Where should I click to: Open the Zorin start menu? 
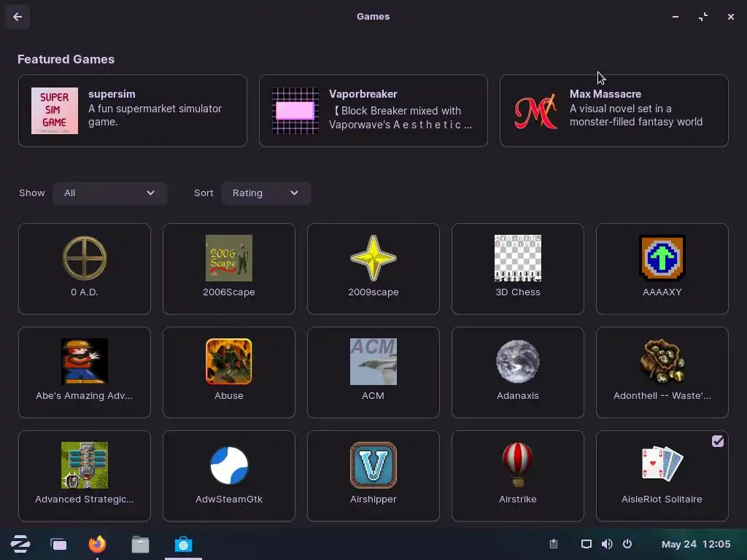point(20,544)
